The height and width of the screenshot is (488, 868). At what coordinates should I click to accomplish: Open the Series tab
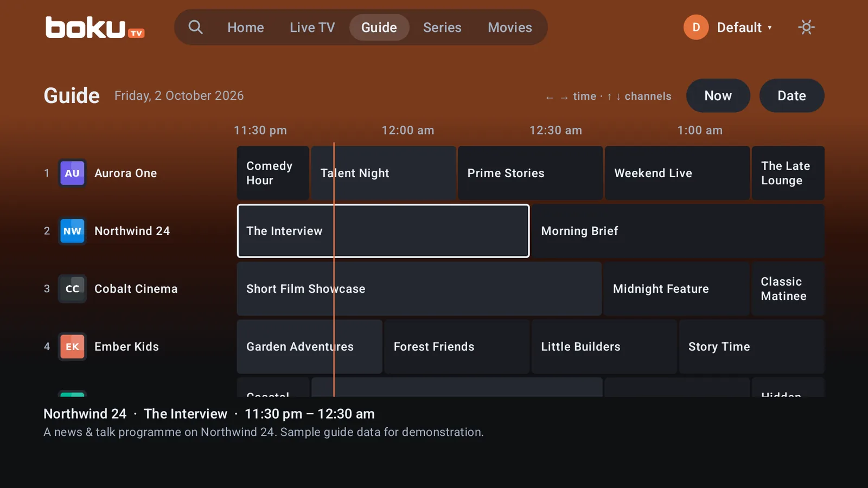tap(442, 27)
